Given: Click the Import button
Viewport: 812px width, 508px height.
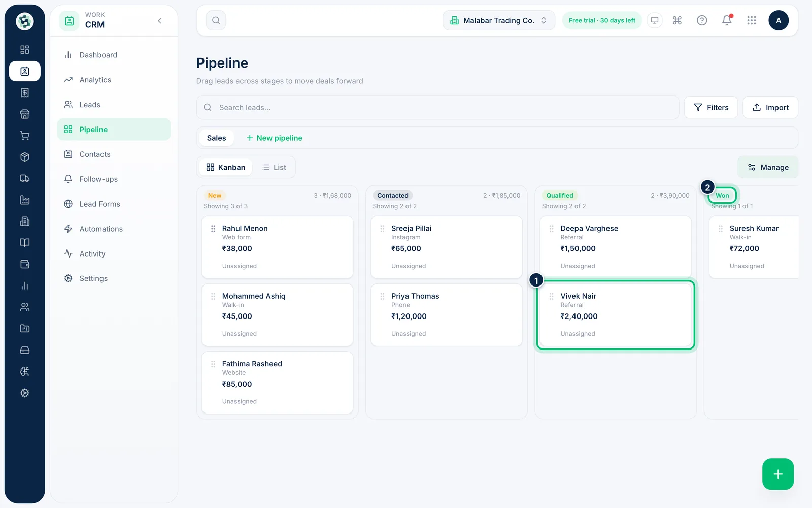Looking at the screenshot, I should pyautogui.click(x=770, y=107).
